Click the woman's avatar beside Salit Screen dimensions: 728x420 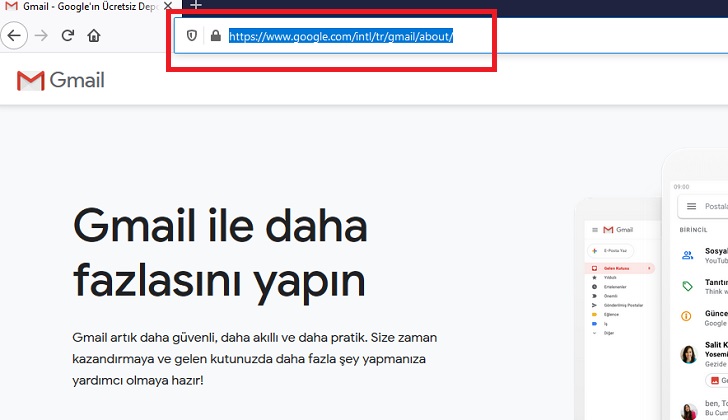pyautogui.click(x=689, y=354)
